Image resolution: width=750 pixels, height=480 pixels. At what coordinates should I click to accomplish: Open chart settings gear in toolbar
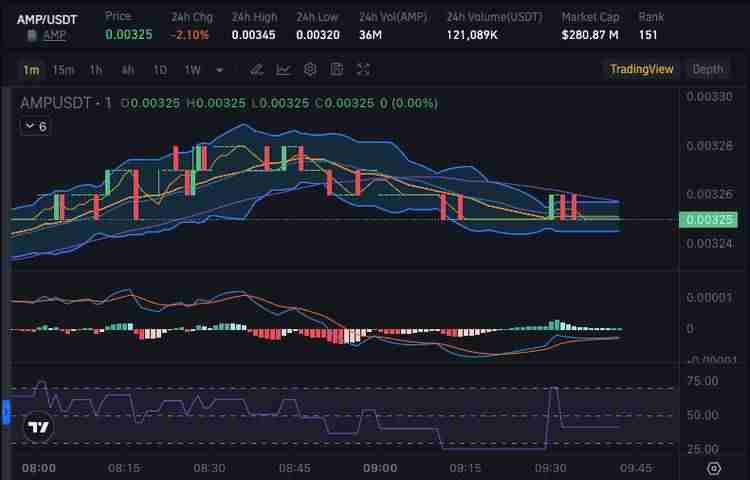[310, 69]
